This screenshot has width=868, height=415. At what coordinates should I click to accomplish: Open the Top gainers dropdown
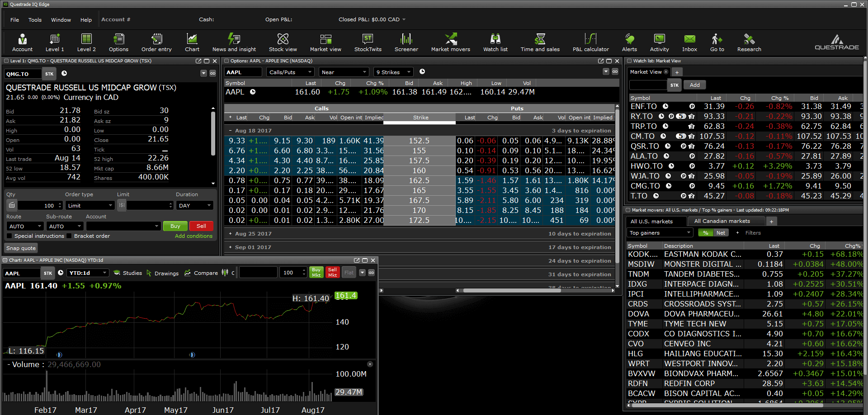tap(660, 233)
